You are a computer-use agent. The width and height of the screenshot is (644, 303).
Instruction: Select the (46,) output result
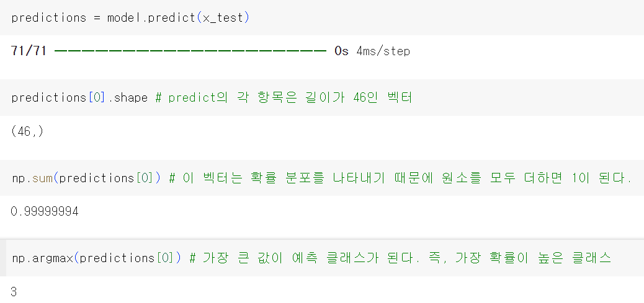(x=27, y=131)
